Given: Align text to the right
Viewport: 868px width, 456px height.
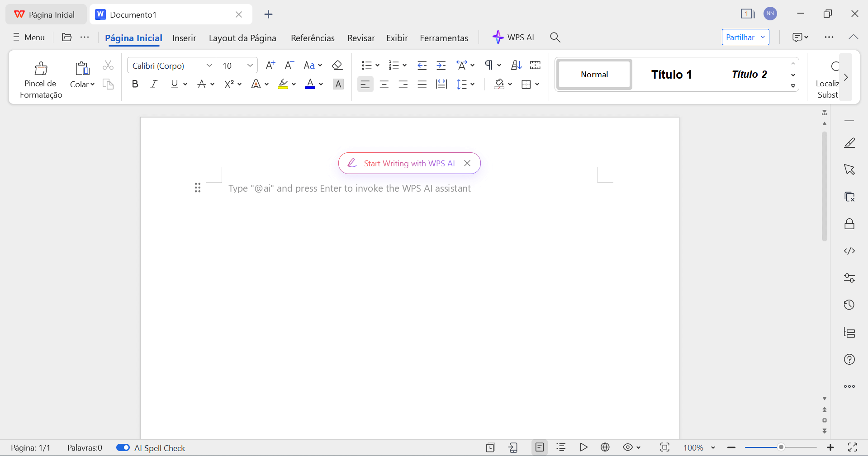Looking at the screenshot, I should click(403, 84).
